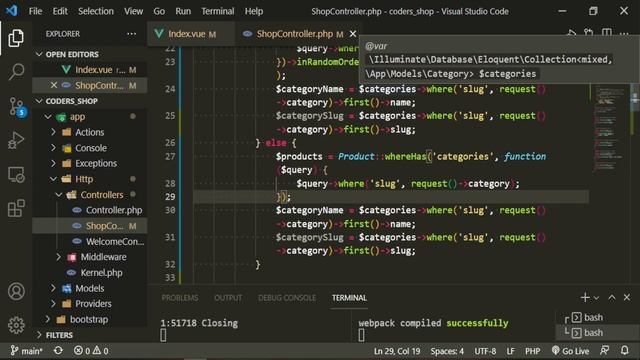Click open changes icon in editor toolbar
Screen dimensions: 640x360
click(x=589, y=33)
